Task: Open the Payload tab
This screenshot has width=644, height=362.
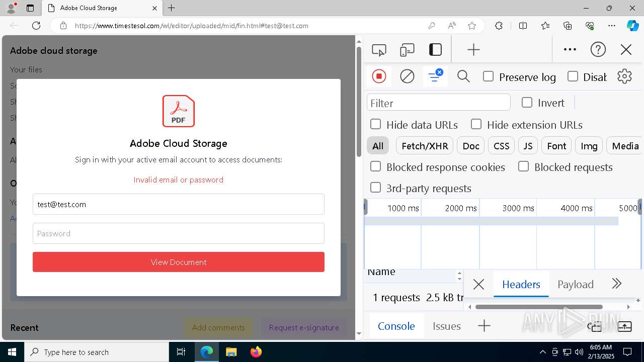Action: (576, 284)
